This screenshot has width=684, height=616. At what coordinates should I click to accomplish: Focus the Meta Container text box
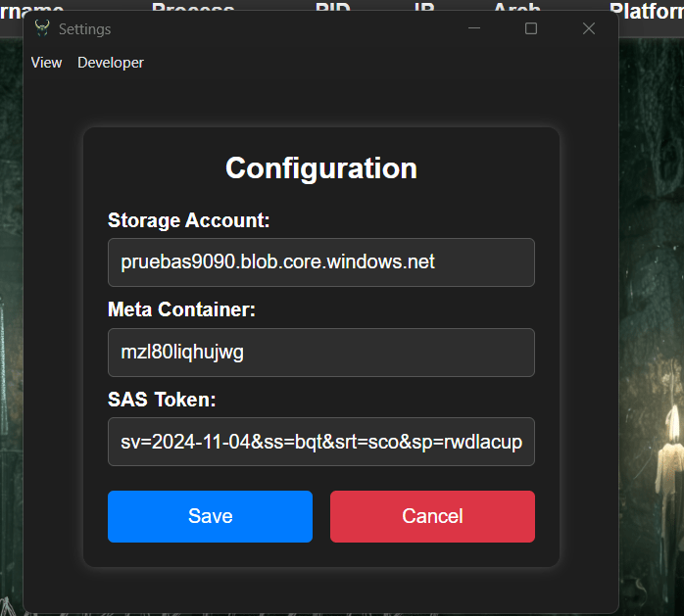(320, 353)
